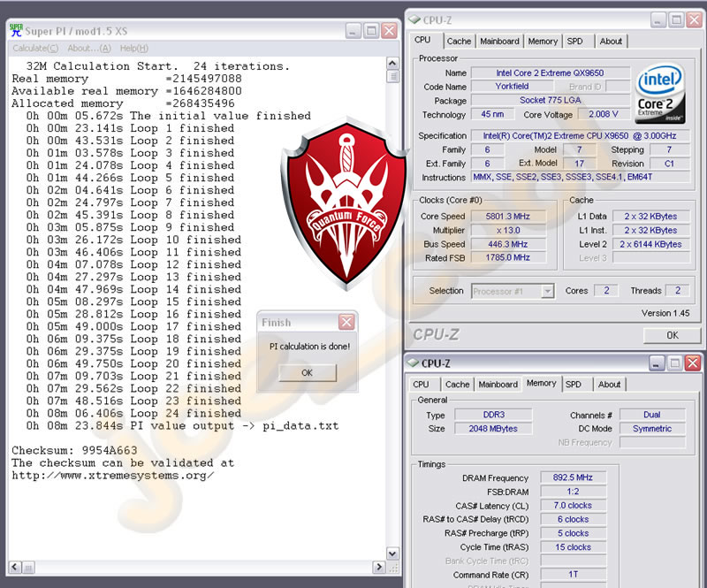Click the Instructions field listing MMX, SSE
Viewport: 707px width, 588px height.
[581, 177]
